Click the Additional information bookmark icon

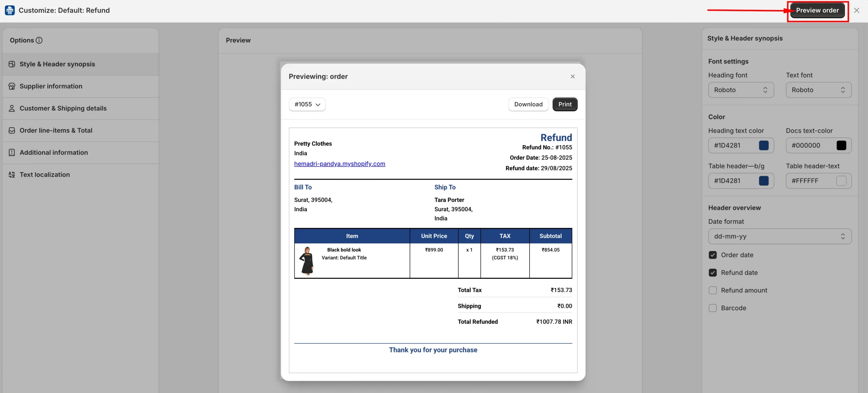[12, 153]
